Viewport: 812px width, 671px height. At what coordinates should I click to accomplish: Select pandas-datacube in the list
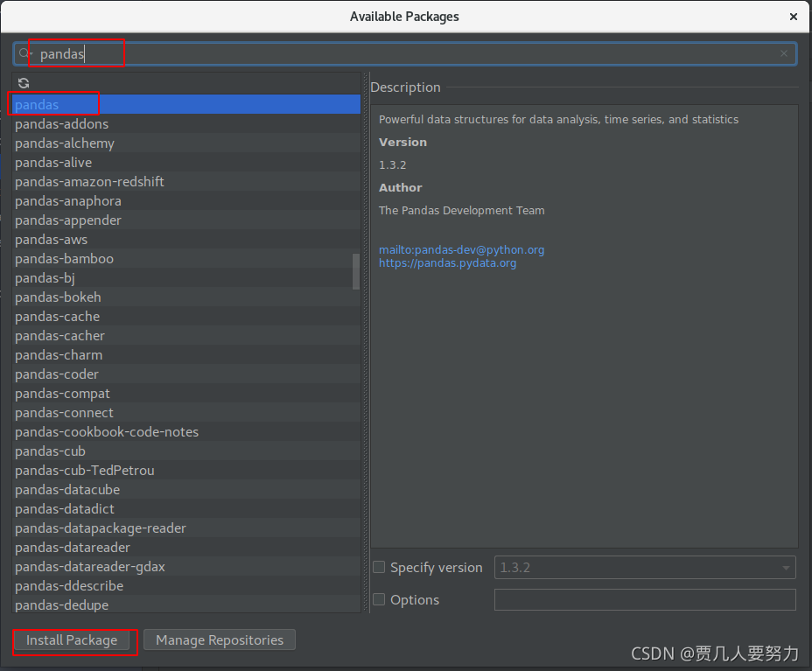click(x=186, y=489)
